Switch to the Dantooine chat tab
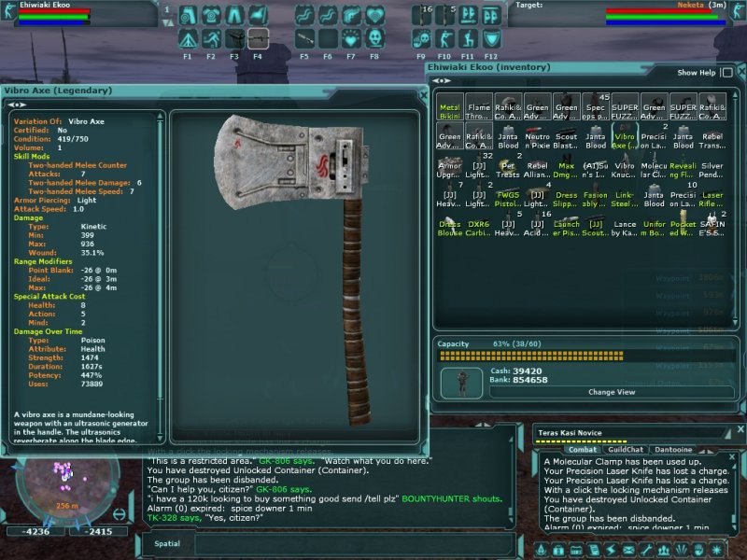747x560 pixels. click(x=673, y=450)
